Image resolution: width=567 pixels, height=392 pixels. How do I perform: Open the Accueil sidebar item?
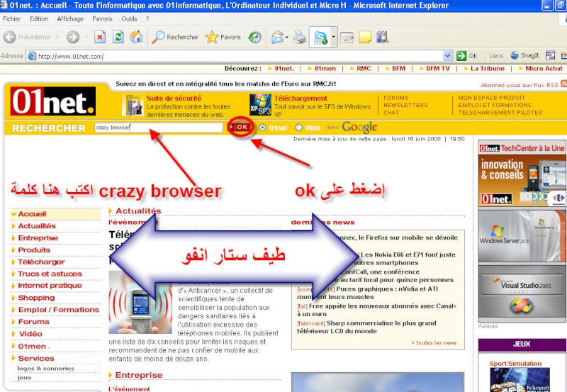pos(32,213)
